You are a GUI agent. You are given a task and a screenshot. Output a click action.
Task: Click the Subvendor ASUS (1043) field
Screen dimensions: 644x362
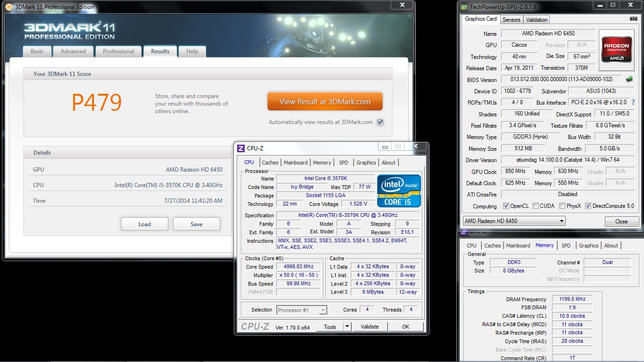pyautogui.click(x=602, y=91)
